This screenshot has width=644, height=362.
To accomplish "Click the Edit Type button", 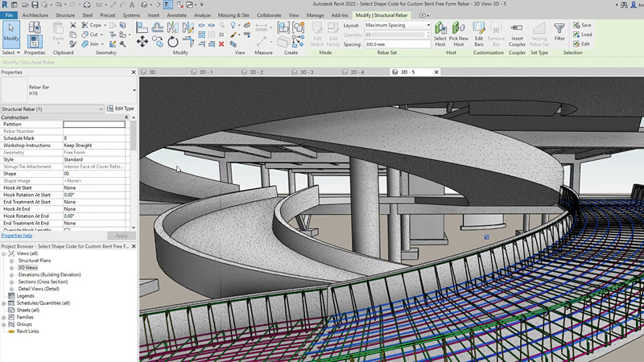I will coord(121,108).
